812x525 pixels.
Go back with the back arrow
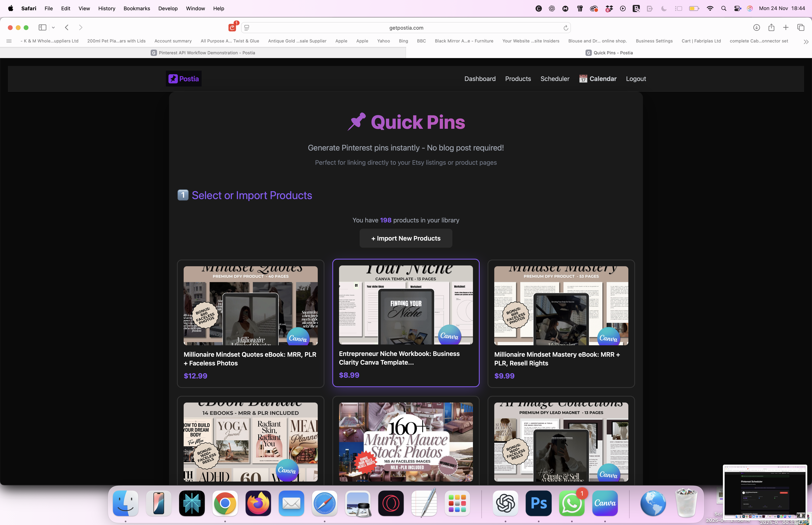point(67,28)
